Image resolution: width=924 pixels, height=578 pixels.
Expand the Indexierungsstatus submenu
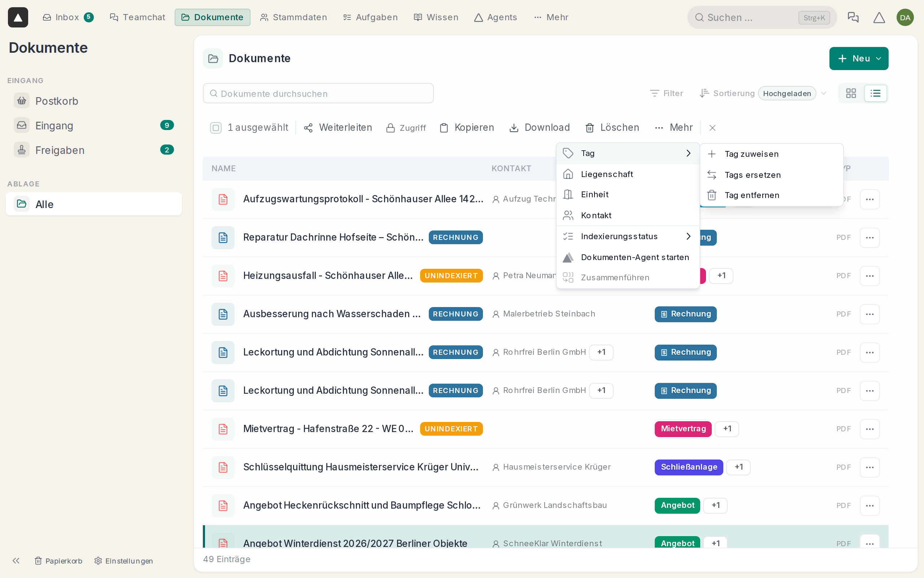(x=628, y=236)
